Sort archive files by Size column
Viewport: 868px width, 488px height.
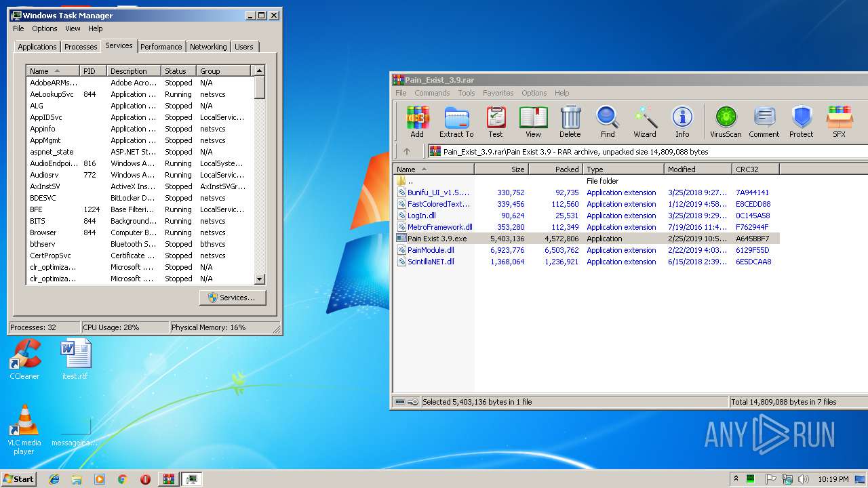click(x=501, y=169)
